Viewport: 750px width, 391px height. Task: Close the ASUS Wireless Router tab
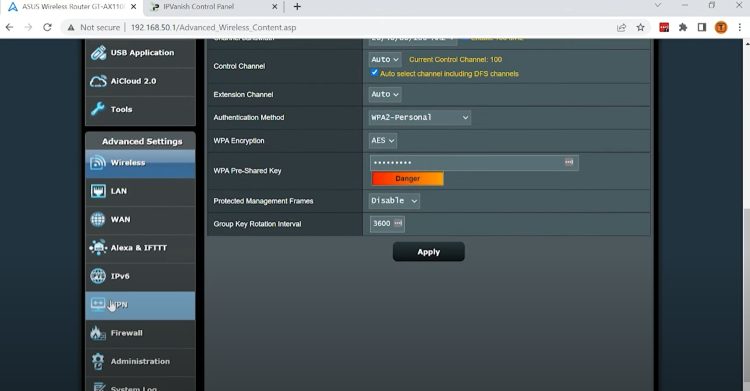pos(133,7)
